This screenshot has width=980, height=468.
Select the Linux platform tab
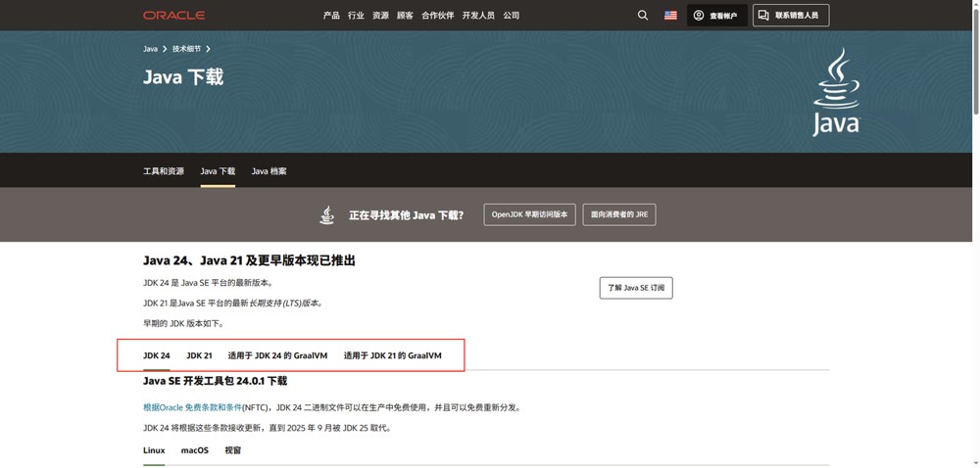click(x=155, y=450)
